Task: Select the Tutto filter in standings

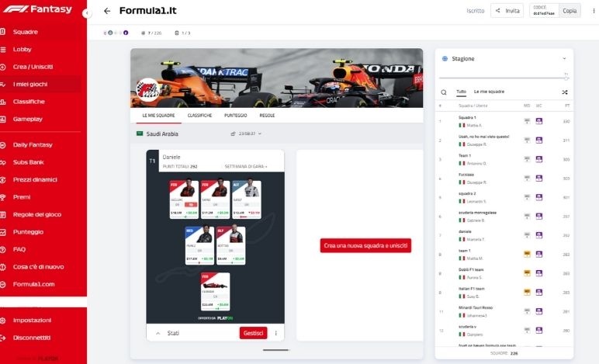Action: coord(461,92)
